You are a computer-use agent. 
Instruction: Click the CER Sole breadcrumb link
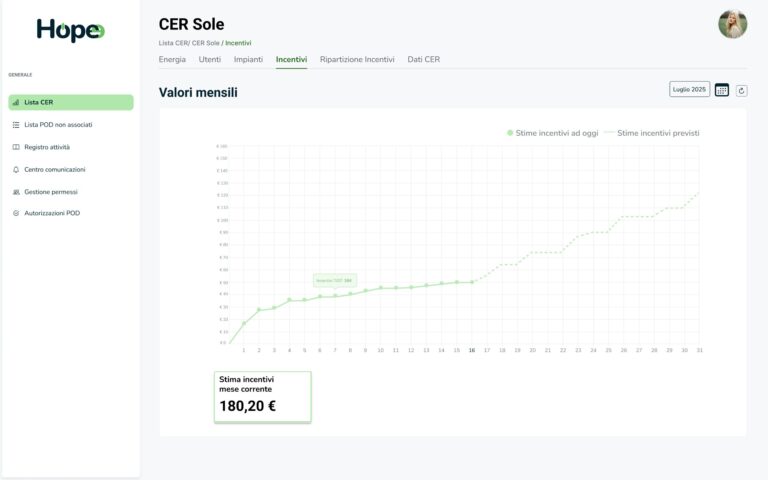(x=206, y=43)
